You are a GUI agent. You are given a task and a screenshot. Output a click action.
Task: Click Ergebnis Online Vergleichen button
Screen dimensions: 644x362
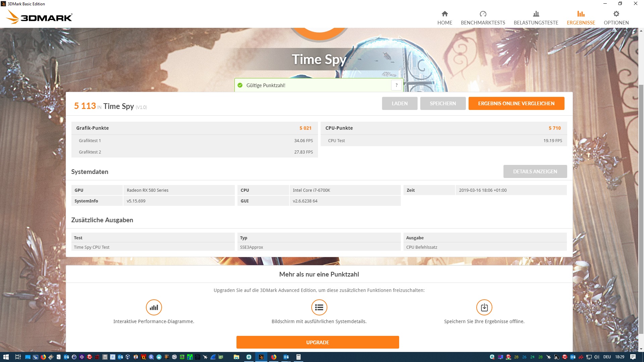coord(516,103)
